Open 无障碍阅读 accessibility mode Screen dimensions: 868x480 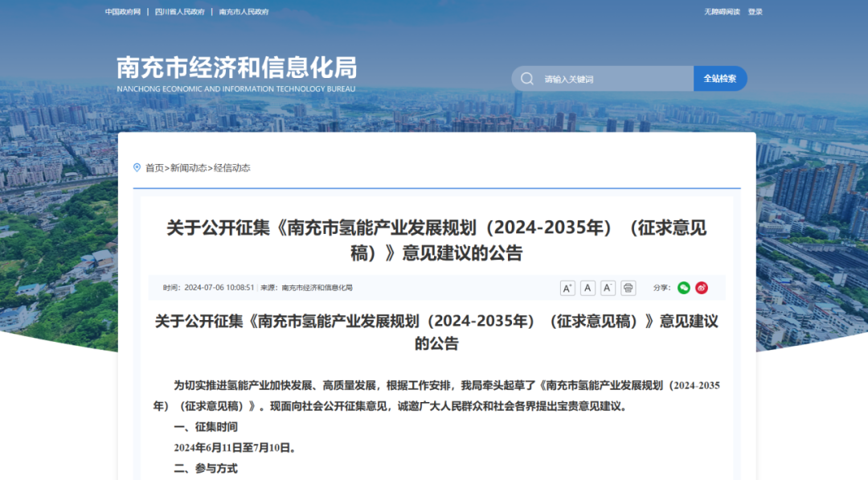(x=722, y=11)
